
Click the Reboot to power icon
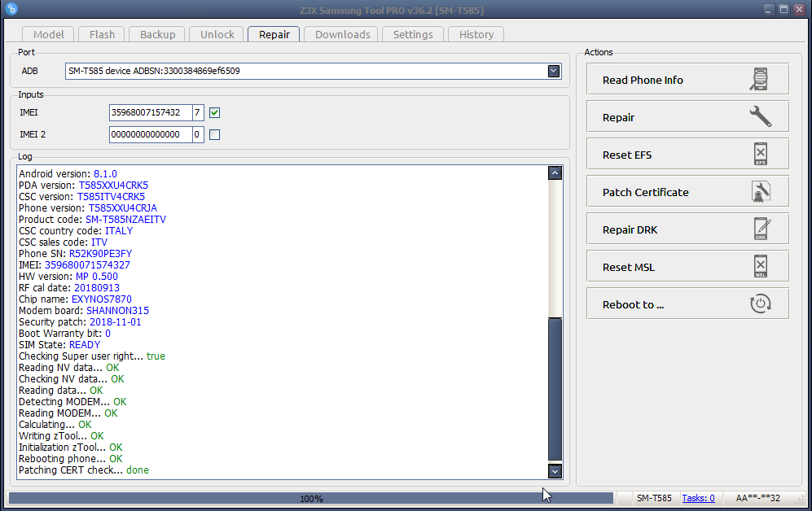[760, 304]
